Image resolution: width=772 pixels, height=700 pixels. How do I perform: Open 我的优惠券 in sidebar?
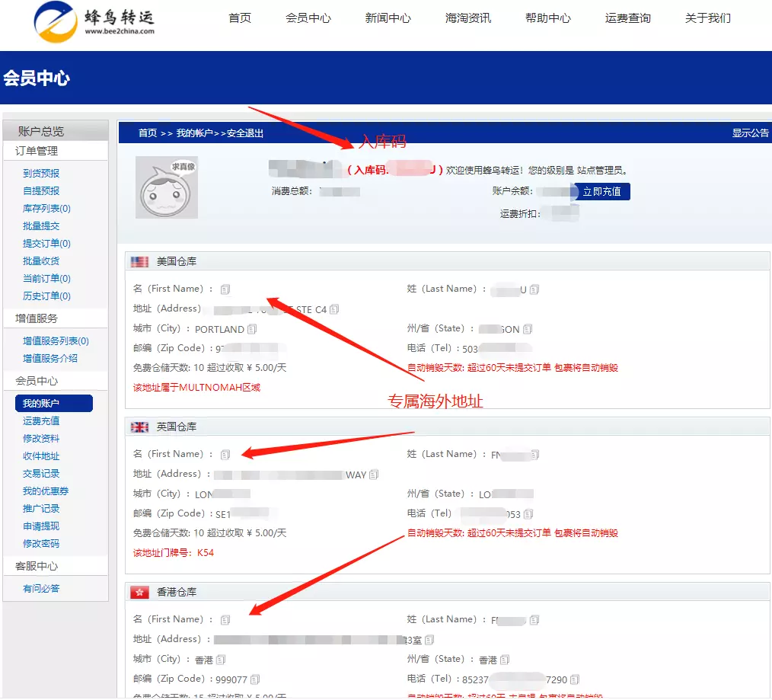point(45,491)
